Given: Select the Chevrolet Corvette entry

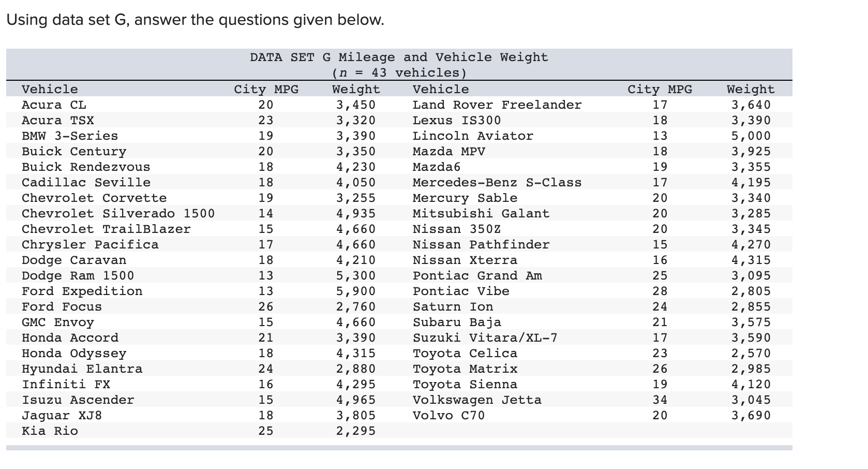Looking at the screenshot, I should point(94,198).
